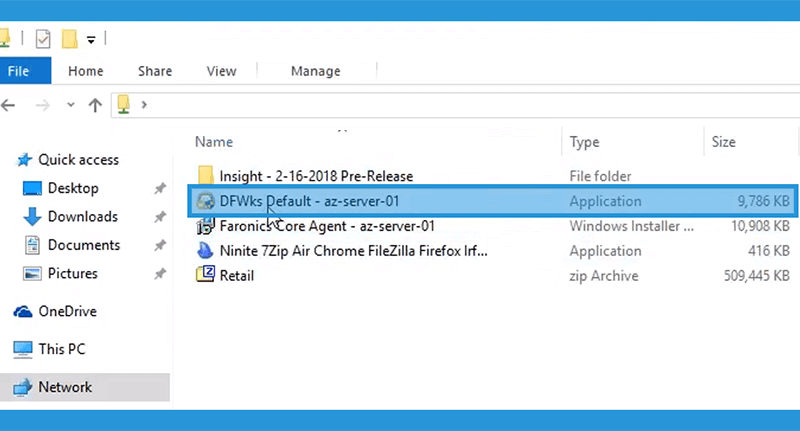The width and height of the screenshot is (800, 431).
Task: Switch to the Home ribbon tab
Action: click(x=86, y=71)
